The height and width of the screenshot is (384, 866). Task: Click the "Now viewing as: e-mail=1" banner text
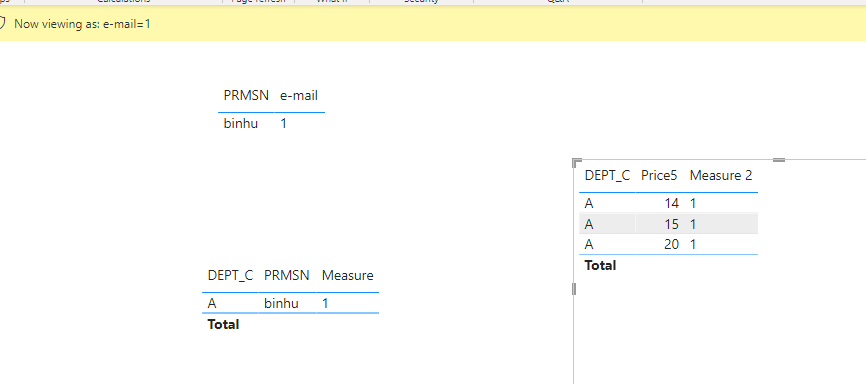[x=82, y=24]
